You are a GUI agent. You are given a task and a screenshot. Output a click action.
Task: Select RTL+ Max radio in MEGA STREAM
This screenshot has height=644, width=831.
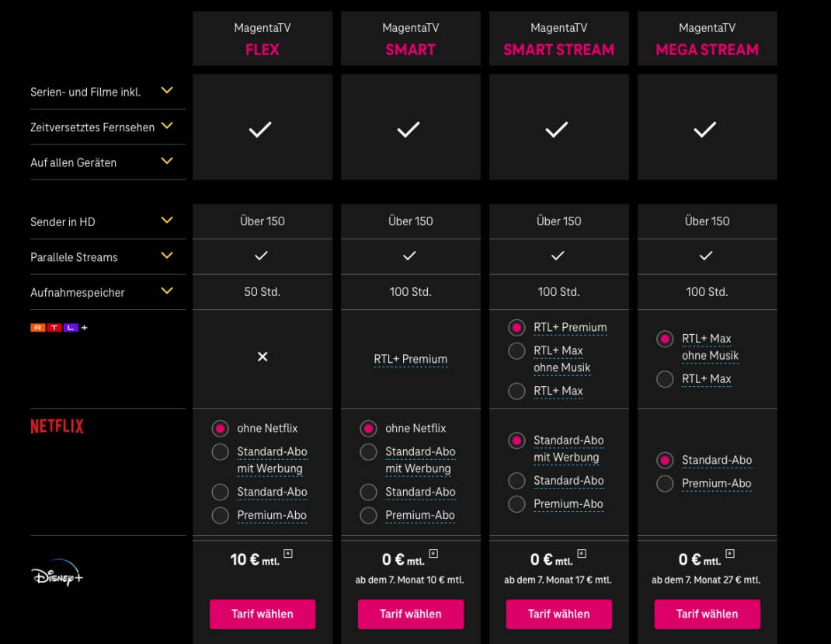point(665,379)
